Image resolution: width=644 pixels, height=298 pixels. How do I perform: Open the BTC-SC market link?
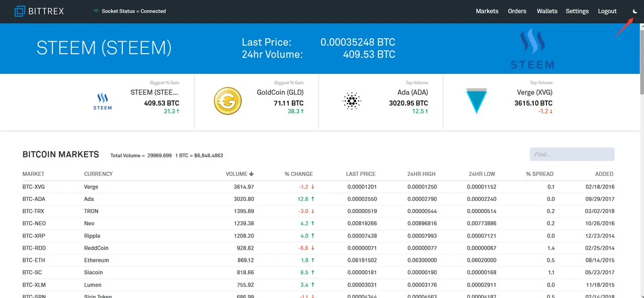(x=31, y=272)
